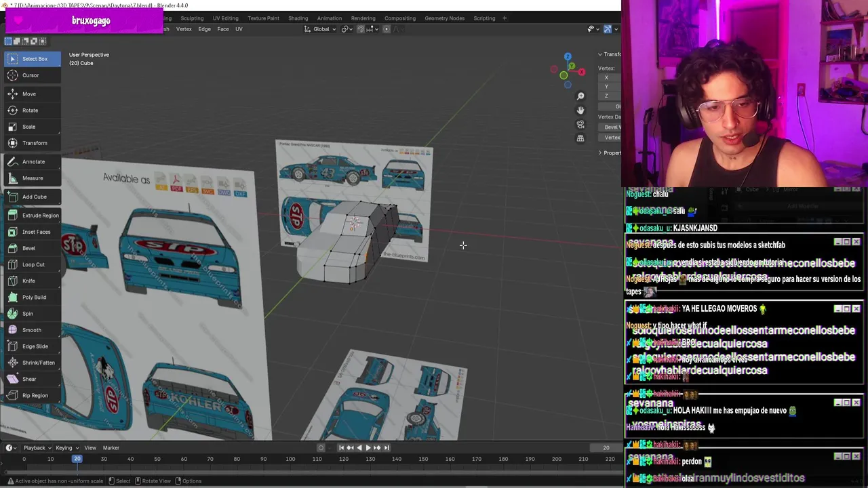The height and width of the screenshot is (488, 868).
Task: Click the viewport zoom magnifier icon
Action: pyautogui.click(x=580, y=96)
